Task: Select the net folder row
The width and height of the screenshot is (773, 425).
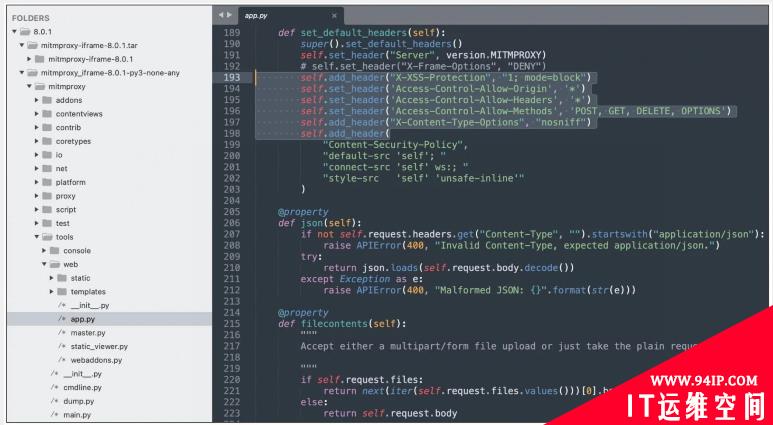Action: click(x=109, y=168)
